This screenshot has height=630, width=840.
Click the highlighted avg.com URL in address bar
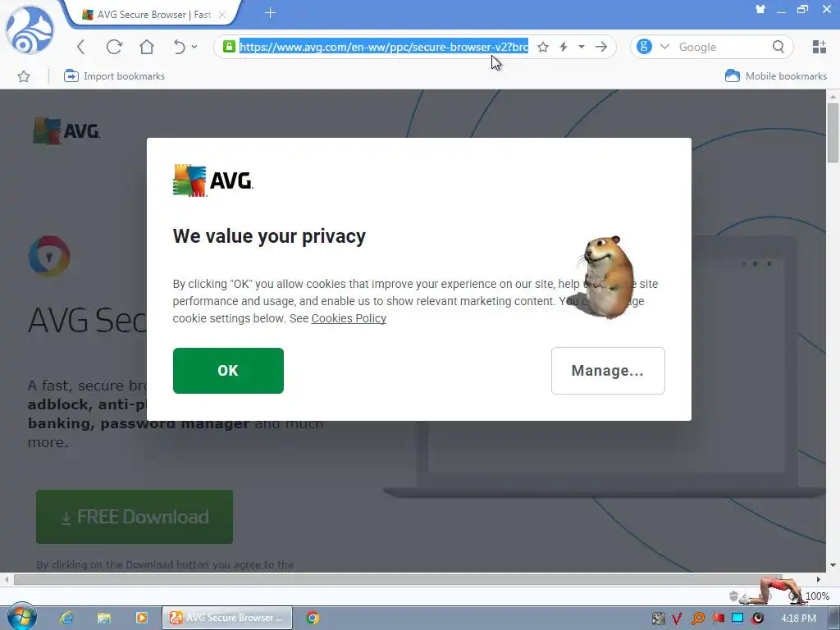click(x=384, y=47)
